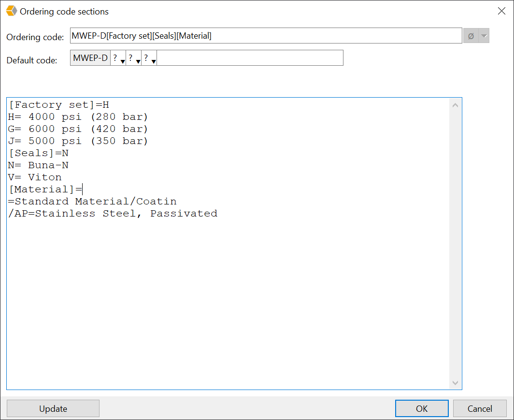514x420 pixels.
Task: Place cursor in the sections definition editor
Action: click(227, 266)
